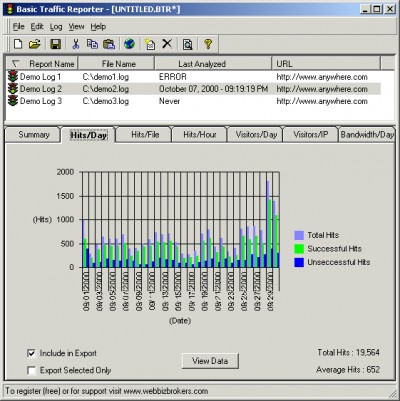Click the Average Hits : 652 value

point(348,370)
